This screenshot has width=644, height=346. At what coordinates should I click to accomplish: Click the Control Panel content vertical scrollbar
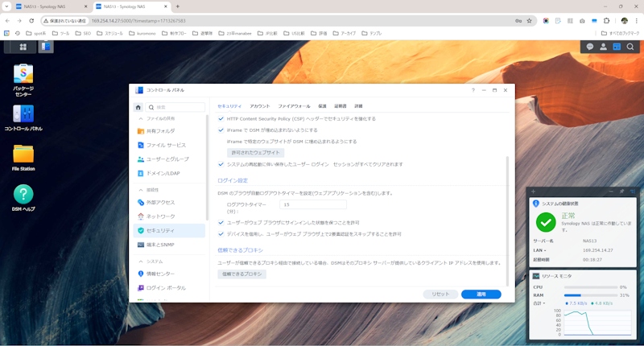pyautogui.click(x=508, y=220)
